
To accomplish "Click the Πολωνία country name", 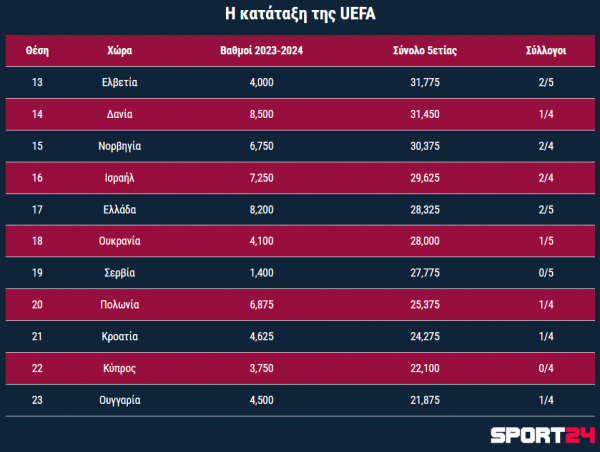I will click(x=119, y=305).
